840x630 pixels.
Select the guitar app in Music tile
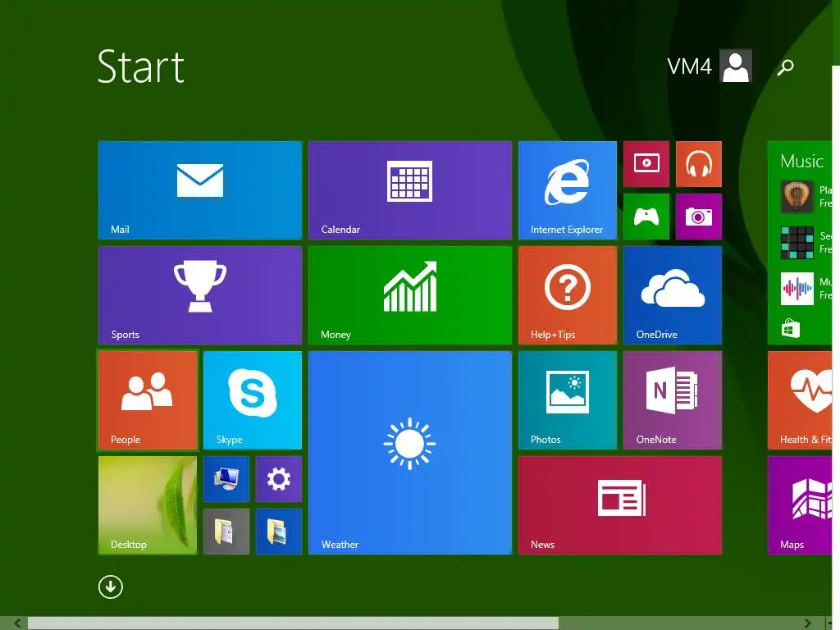point(797,197)
